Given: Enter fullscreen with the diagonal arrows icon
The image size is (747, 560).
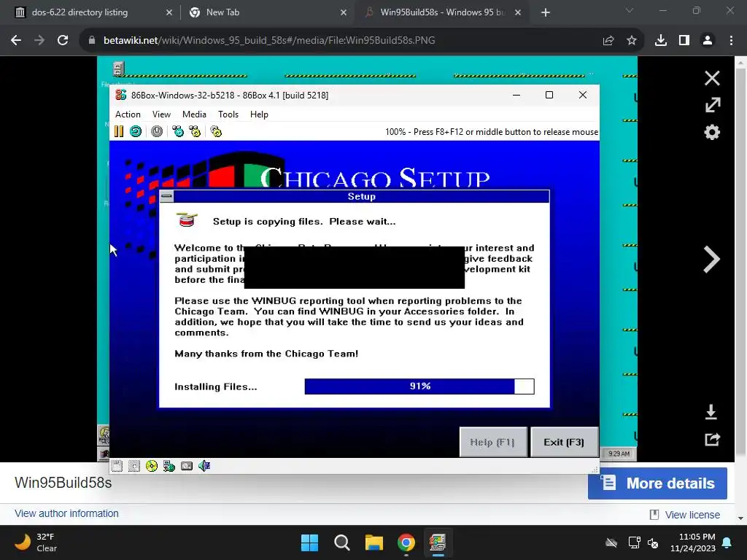Looking at the screenshot, I should coord(712,105).
